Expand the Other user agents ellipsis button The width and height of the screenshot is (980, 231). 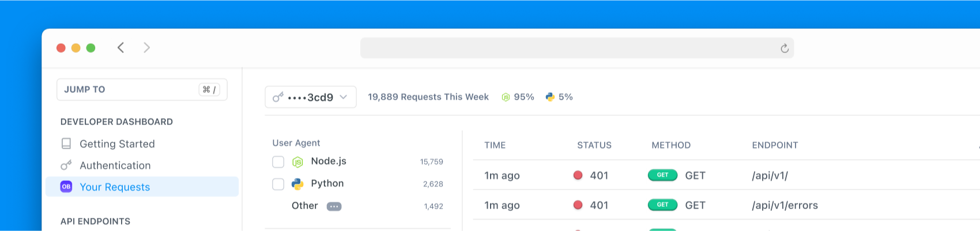pyautogui.click(x=334, y=206)
